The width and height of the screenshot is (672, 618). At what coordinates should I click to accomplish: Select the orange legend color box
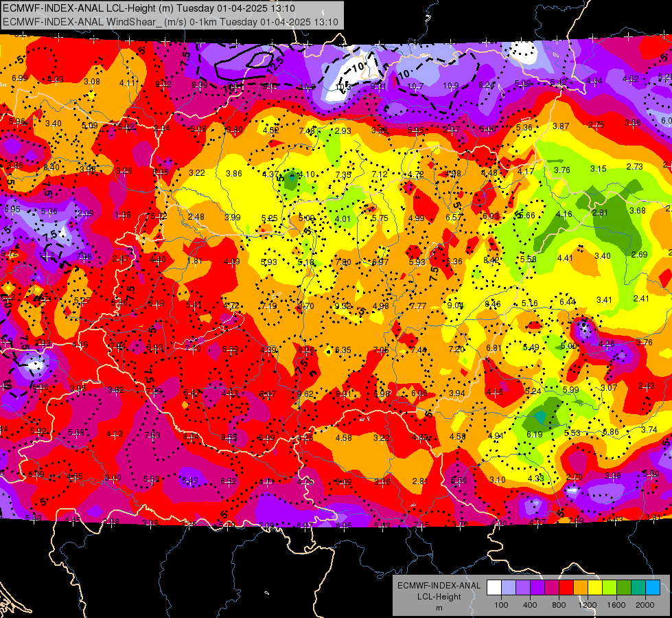pos(581,588)
